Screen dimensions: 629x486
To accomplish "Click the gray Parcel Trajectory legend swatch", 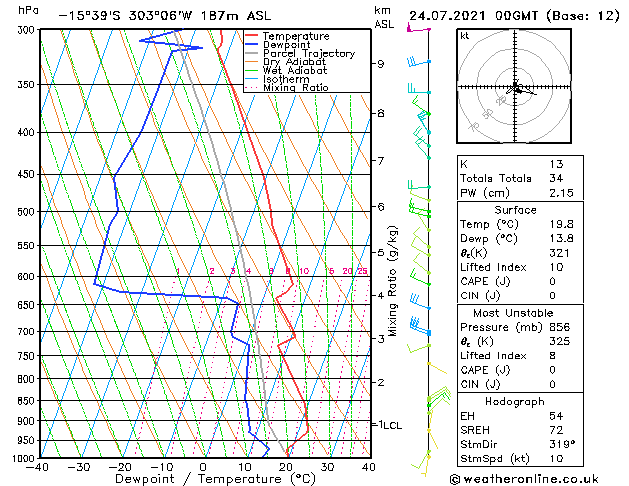I will coord(251,53).
